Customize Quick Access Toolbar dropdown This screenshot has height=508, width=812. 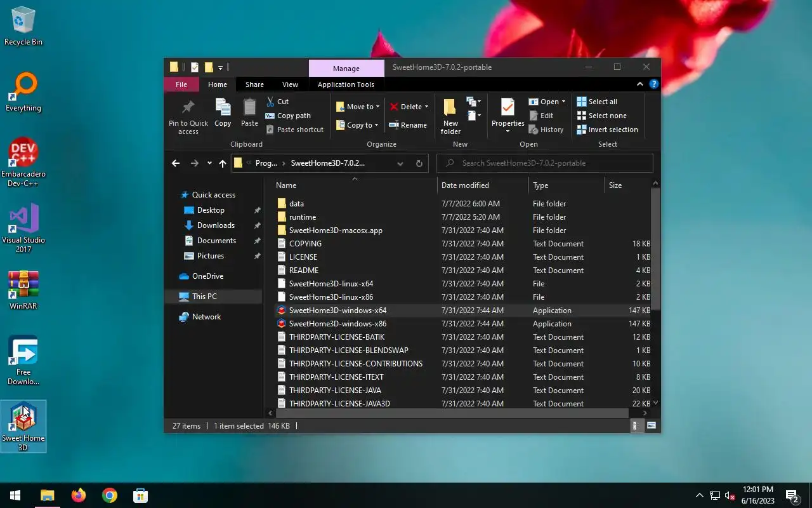click(x=221, y=67)
